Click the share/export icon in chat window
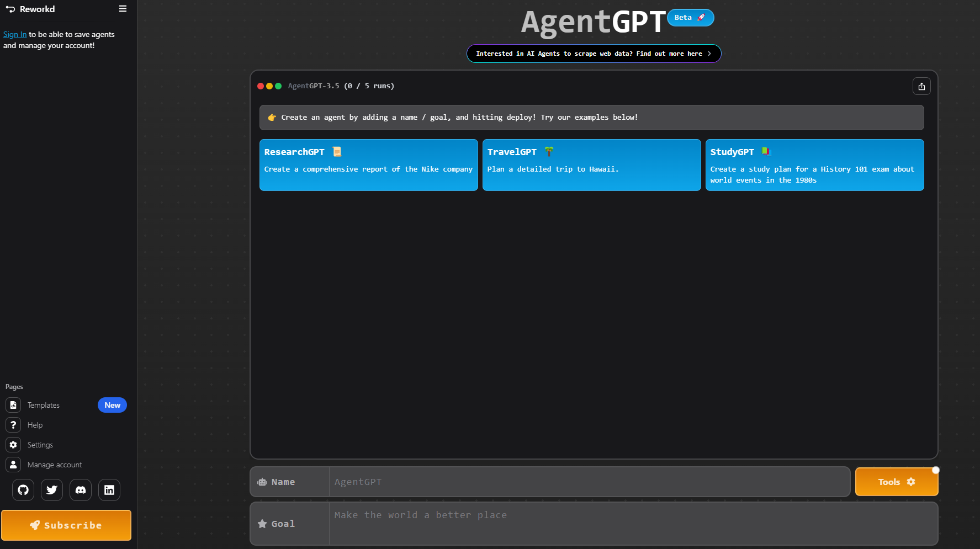 [x=921, y=86]
